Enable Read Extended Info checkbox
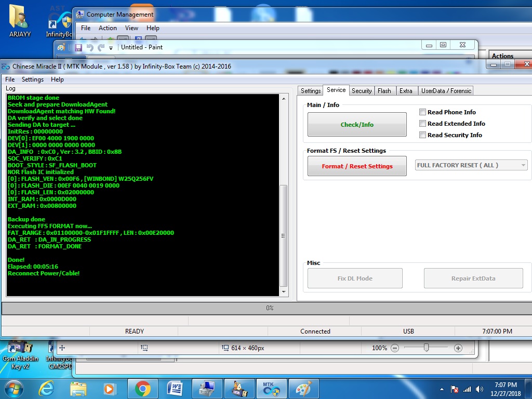This screenshot has height=399, width=532. click(x=422, y=124)
